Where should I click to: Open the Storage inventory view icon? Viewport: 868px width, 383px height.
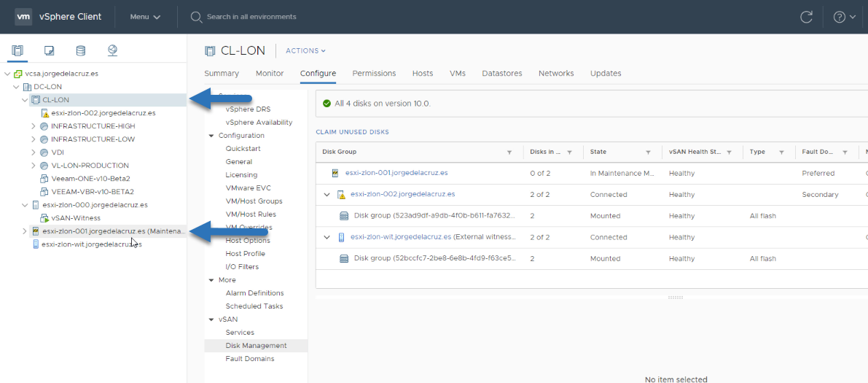pyautogui.click(x=81, y=51)
